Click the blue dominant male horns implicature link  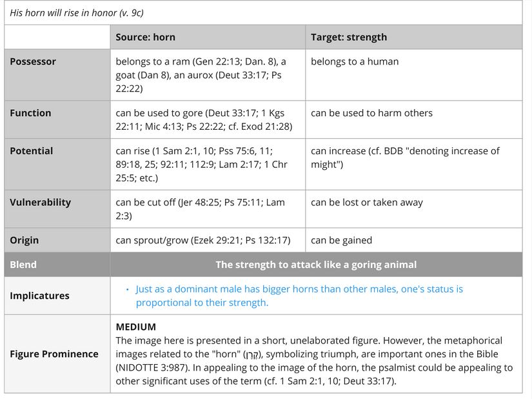coord(299,296)
